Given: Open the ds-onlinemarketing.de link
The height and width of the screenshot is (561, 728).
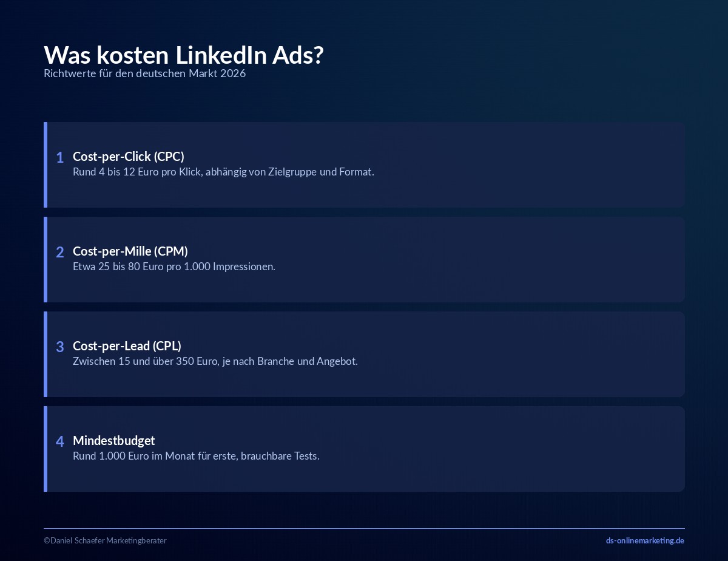Looking at the screenshot, I should 645,540.
